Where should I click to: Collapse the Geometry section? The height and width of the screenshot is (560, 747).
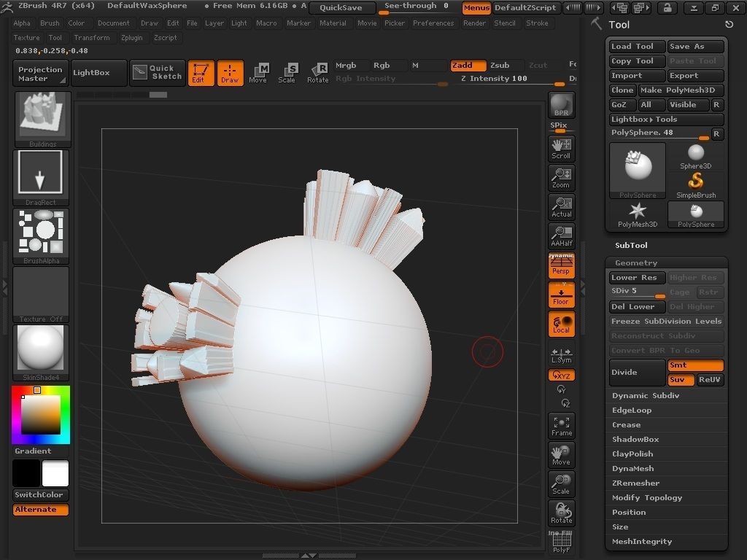(636, 262)
